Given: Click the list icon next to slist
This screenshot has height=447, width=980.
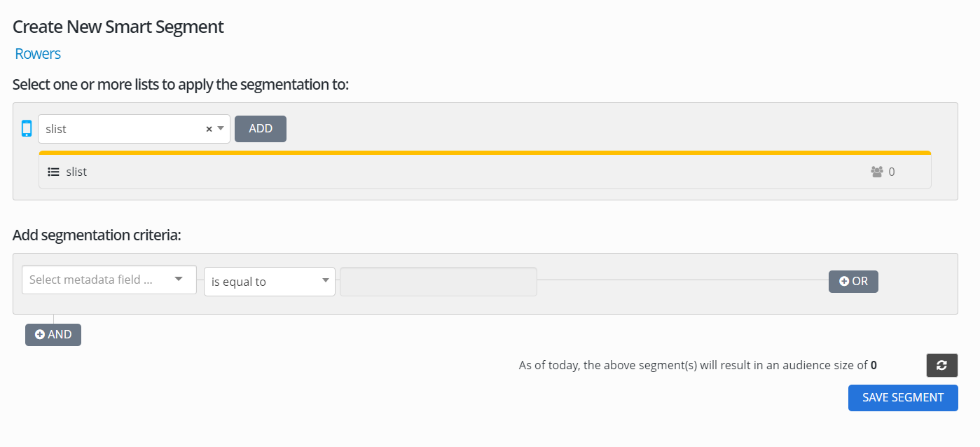Looking at the screenshot, I should (53, 171).
